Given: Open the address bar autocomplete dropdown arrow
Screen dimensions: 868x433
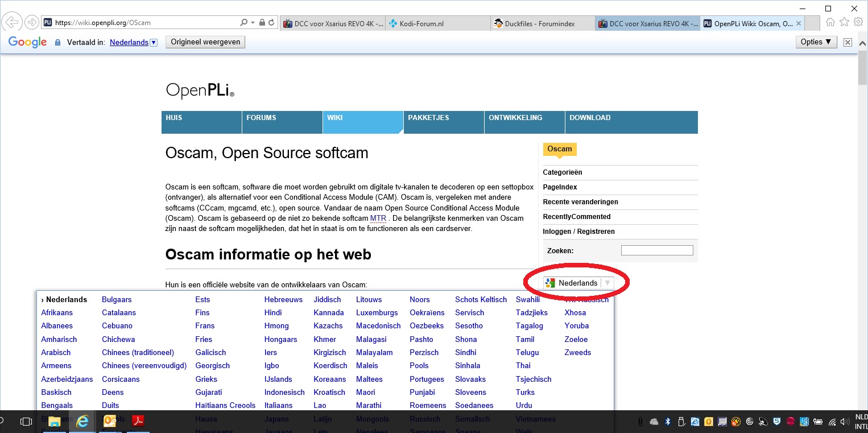Looking at the screenshot, I should click(253, 23).
